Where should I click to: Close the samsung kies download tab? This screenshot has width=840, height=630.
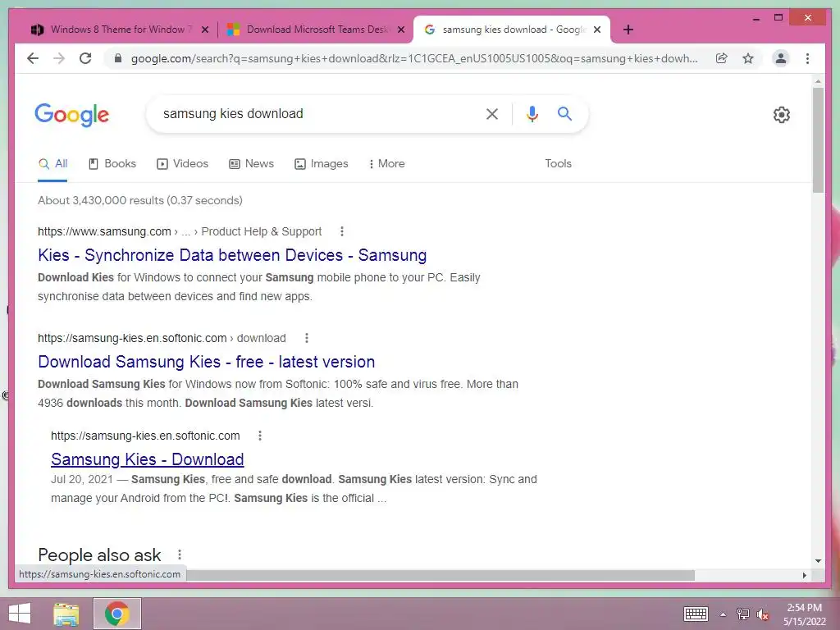pyautogui.click(x=597, y=30)
